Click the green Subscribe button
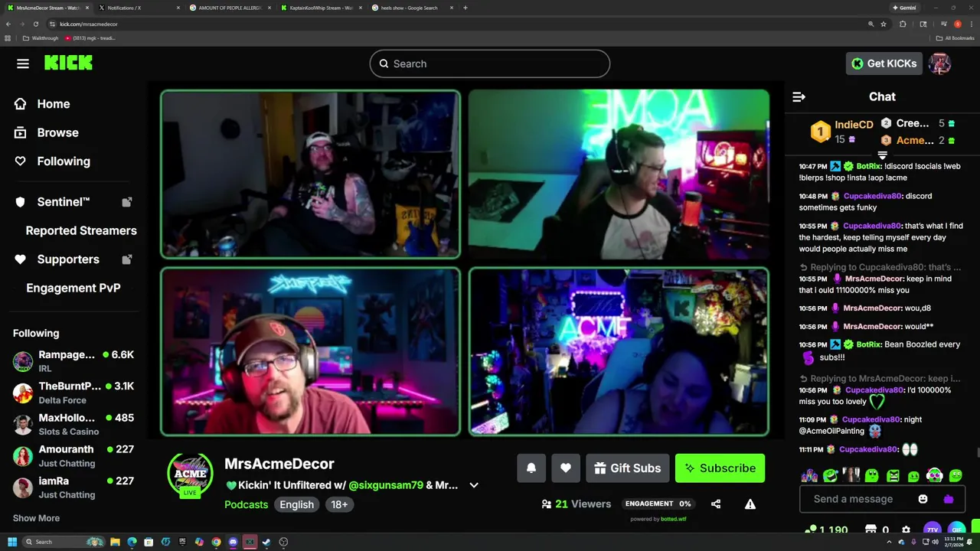The height and width of the screenshot is (551, 980). [x=720, y=468]
